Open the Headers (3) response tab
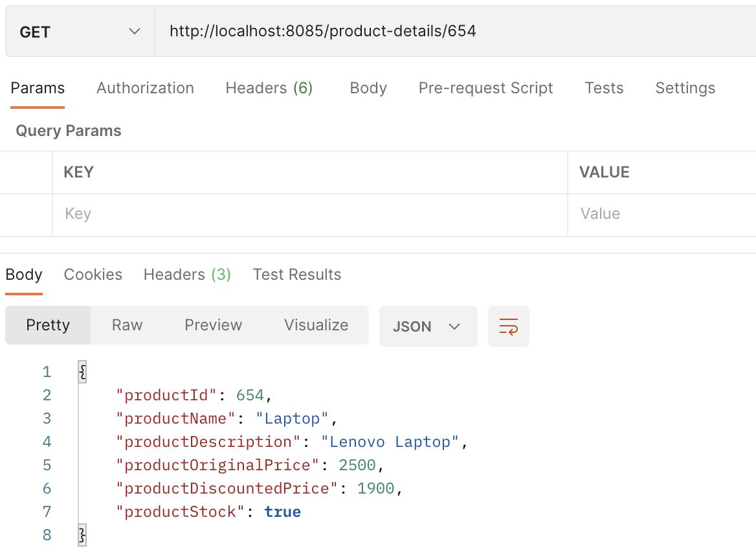 [187, 275]
